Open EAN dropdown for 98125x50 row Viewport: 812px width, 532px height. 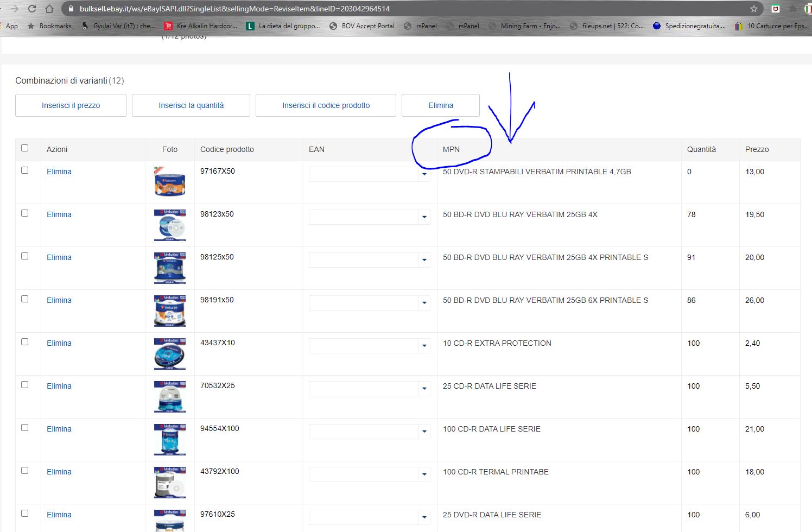(x=424, y=260)
